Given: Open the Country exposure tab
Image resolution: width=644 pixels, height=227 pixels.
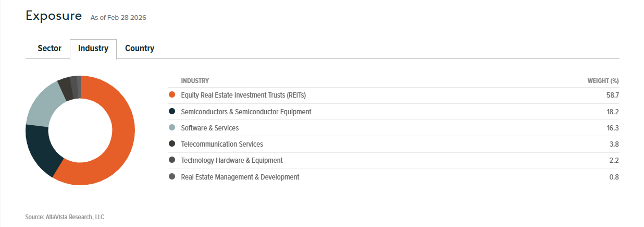Looking at the screenshot, I should click(140, 49).
